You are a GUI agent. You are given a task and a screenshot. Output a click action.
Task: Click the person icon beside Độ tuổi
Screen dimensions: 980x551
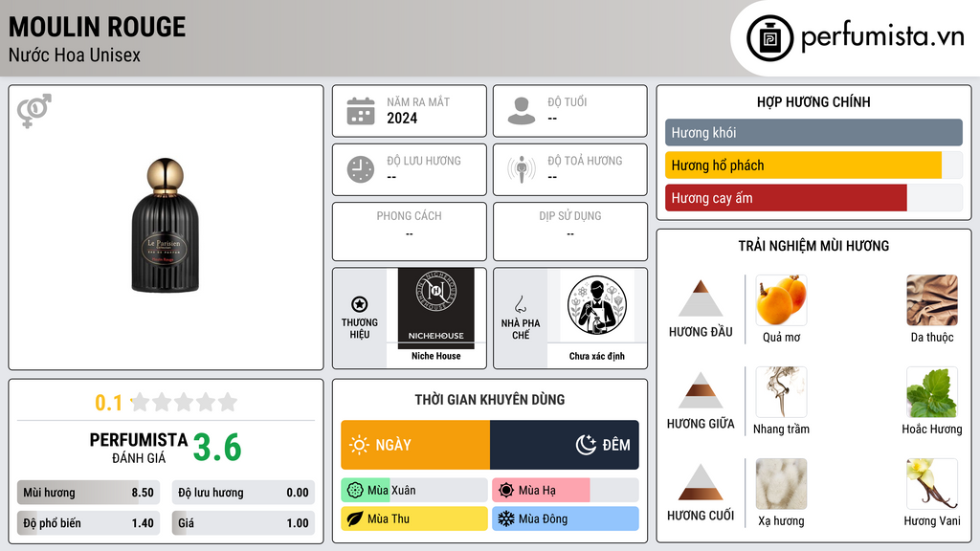point(522,111)
